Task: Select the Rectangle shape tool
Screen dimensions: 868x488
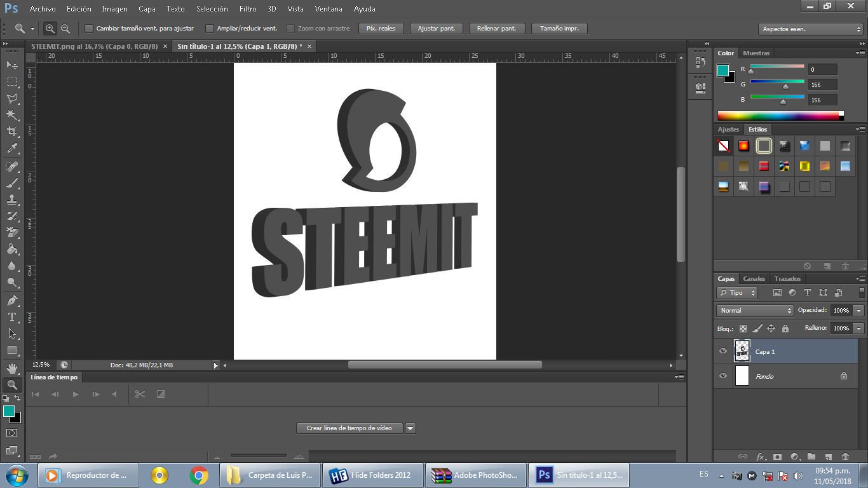Action: (x=12, y=350)
